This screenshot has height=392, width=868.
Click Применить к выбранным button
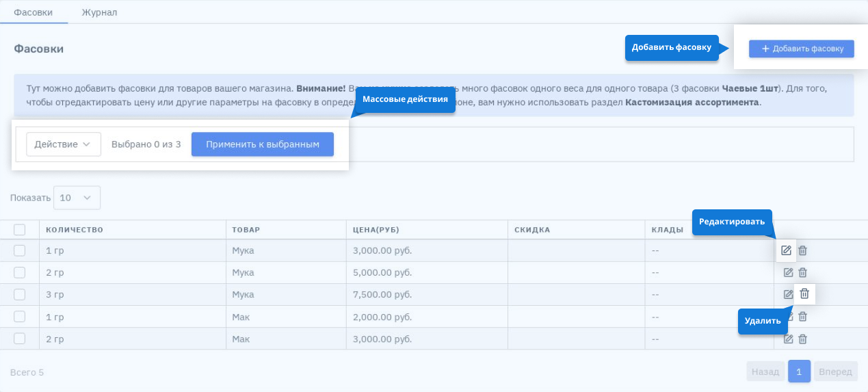[x=262, y=144]
